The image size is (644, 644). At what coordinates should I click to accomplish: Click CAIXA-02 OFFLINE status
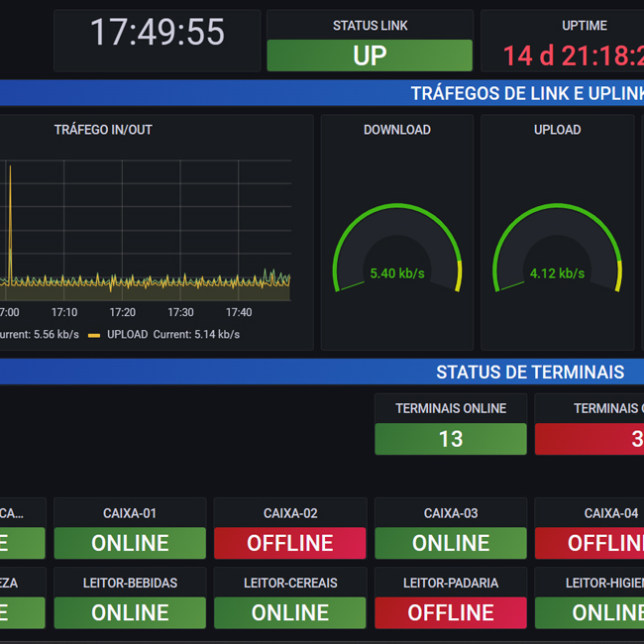pyautogui.click(x=290, y=543)
